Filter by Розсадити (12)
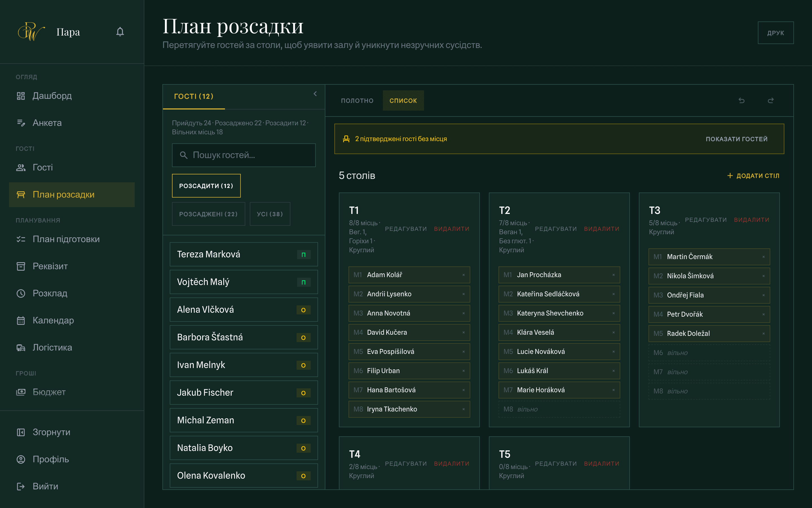 206,186
